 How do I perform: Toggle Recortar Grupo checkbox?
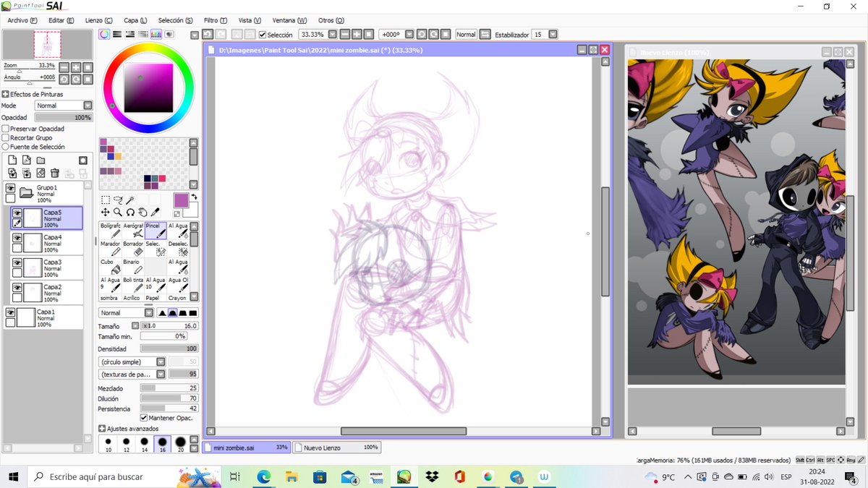click(x=6, y=137)
